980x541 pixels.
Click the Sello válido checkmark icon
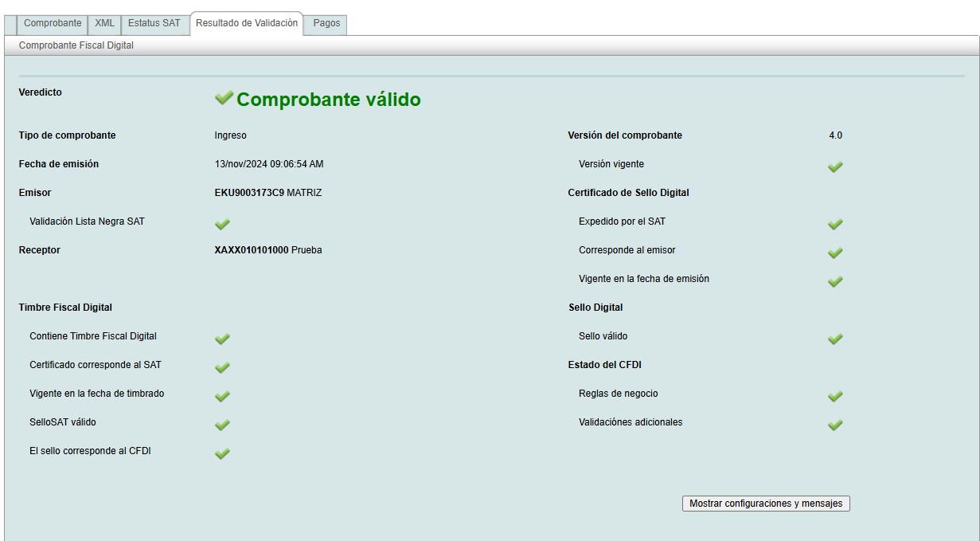(835, 339)
